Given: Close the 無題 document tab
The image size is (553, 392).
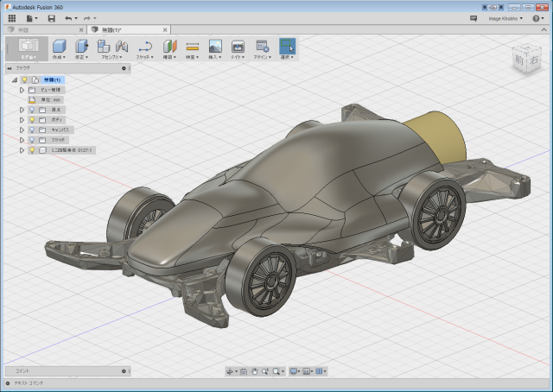Looking at the screenshot, I should tap(81, 30).
